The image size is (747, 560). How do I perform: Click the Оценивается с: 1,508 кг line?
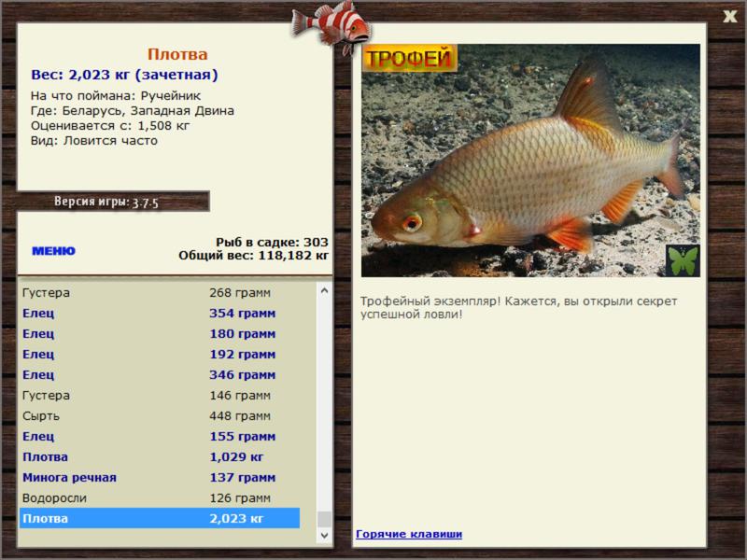(x=110, y=126)
